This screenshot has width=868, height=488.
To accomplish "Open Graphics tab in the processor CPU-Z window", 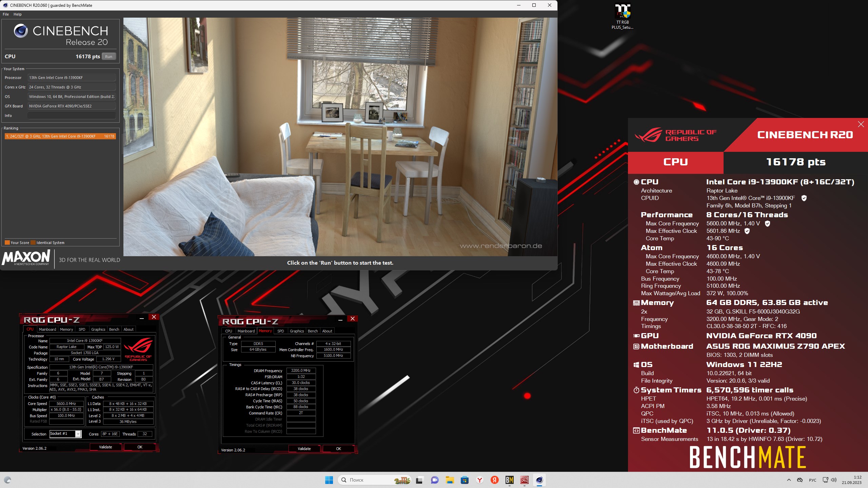I will [x=98, y=329].
